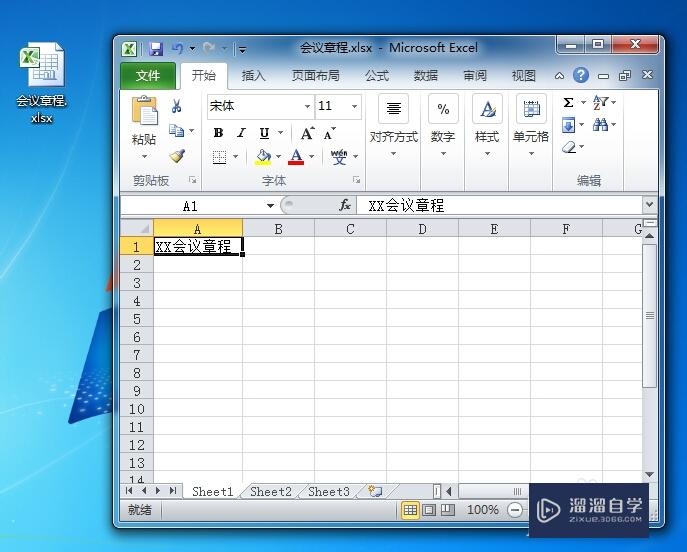Open the Cells (单元格) icon
Screen dimensions: 687x552
tap(531, 108)
